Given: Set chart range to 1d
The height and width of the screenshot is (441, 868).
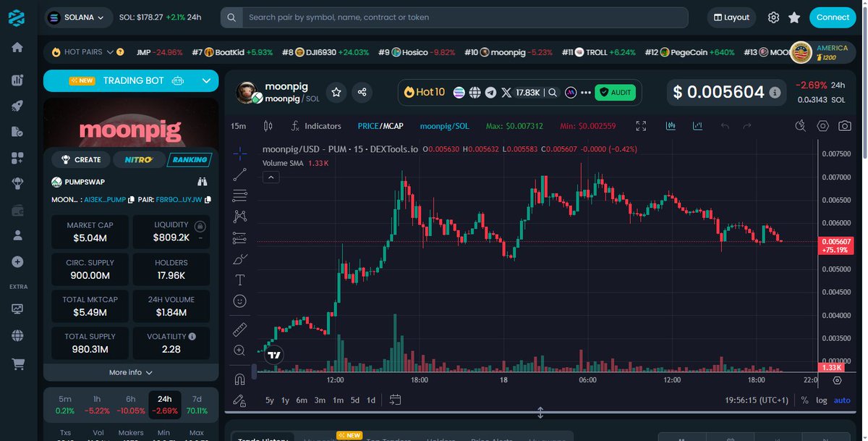Looking at the screenshot, I should tap(371, 400).
